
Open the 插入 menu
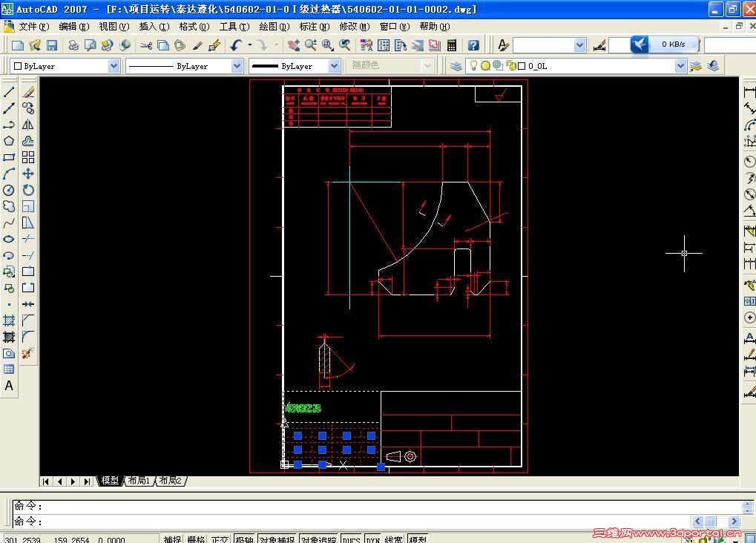point(154,27)
